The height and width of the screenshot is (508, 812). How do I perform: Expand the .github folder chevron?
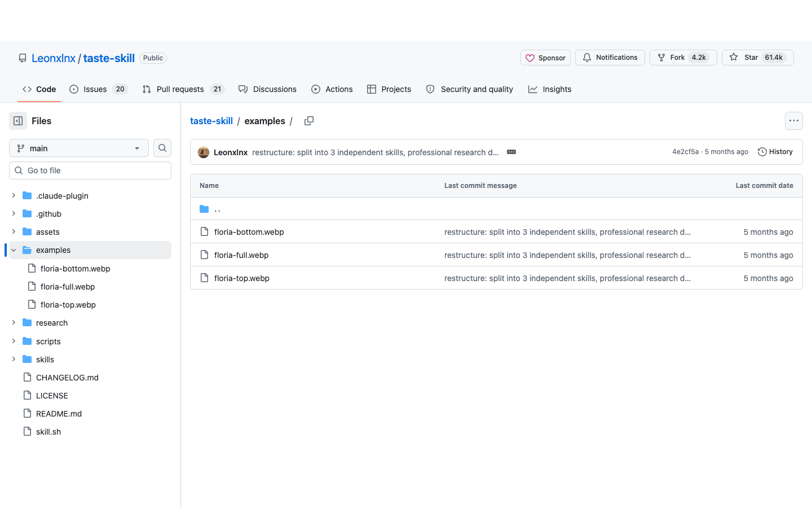[x=14, y=213]
